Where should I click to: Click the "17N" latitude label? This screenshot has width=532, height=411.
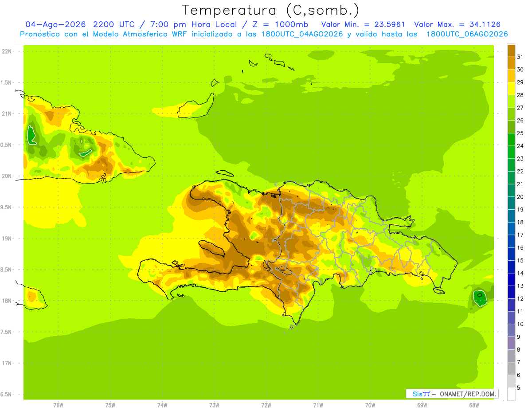point(6,363)
